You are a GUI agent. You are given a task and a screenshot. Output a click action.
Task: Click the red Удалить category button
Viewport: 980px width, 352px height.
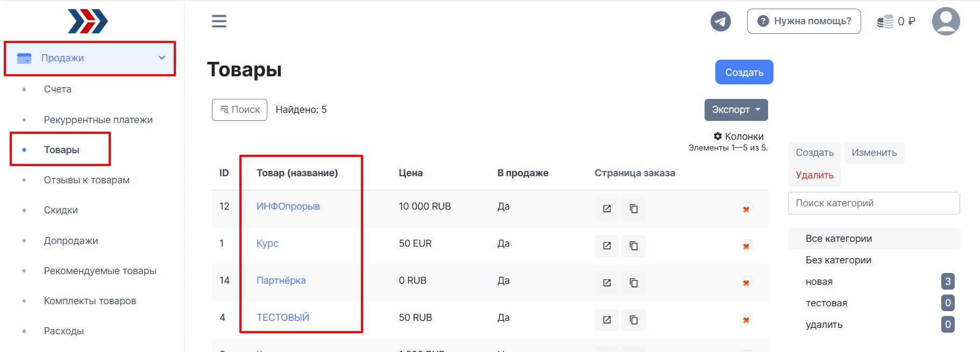pyautogui.click(x=814, y=175)
